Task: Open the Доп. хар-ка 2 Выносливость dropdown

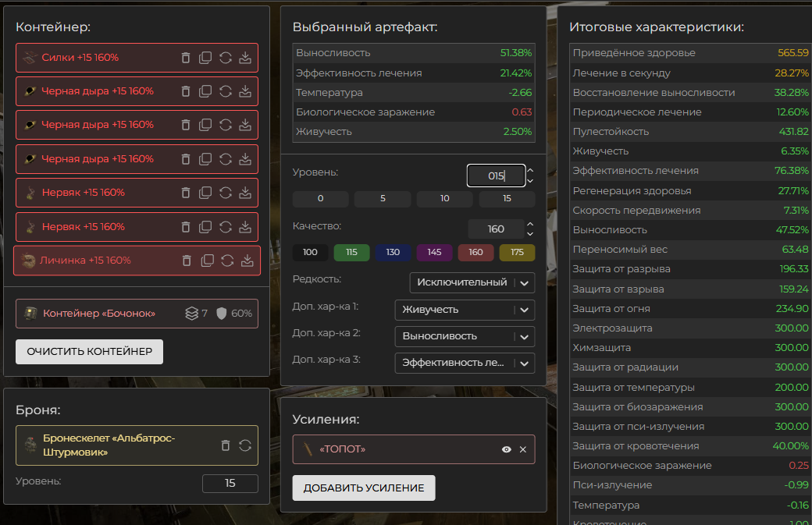Action: [465, 336]
